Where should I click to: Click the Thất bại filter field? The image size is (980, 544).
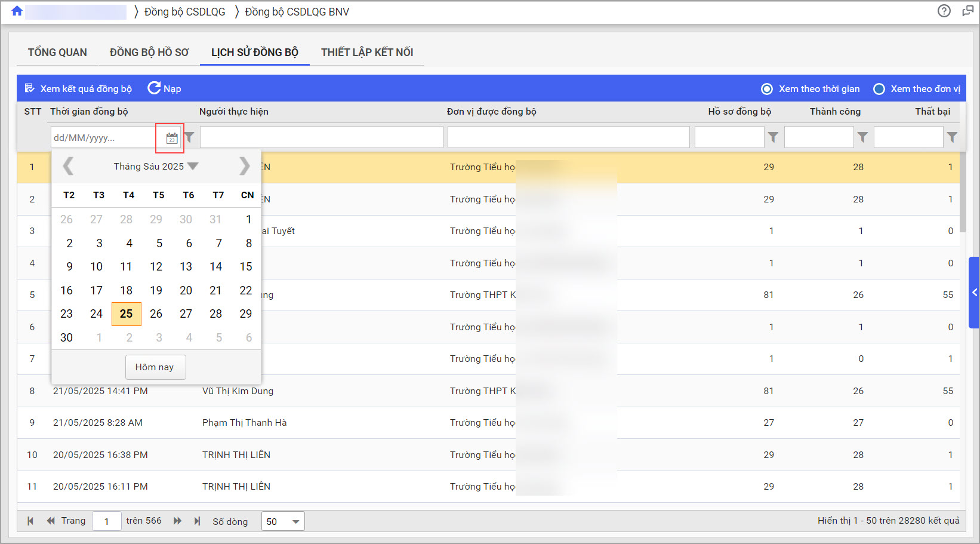[908, 137]
